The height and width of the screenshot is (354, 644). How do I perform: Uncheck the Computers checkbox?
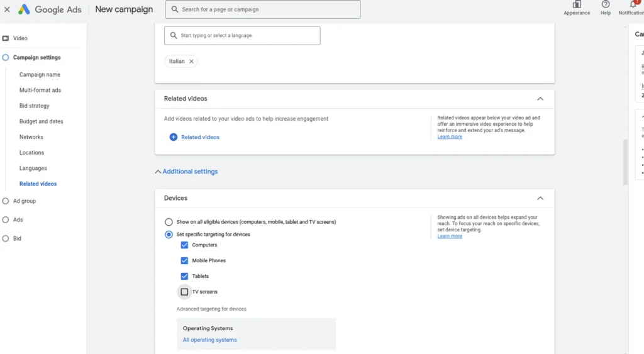[x=184, y=245]
